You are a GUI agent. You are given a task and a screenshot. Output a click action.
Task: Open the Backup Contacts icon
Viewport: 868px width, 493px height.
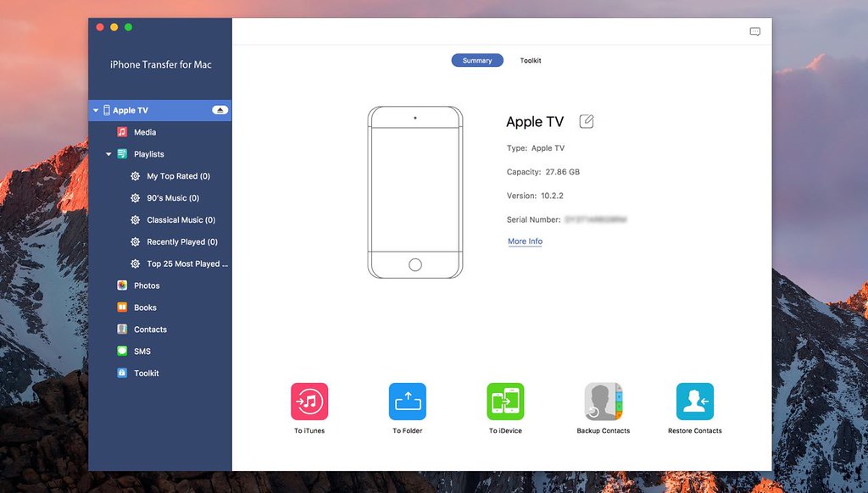pyautogui.click(x=604, y=402)
